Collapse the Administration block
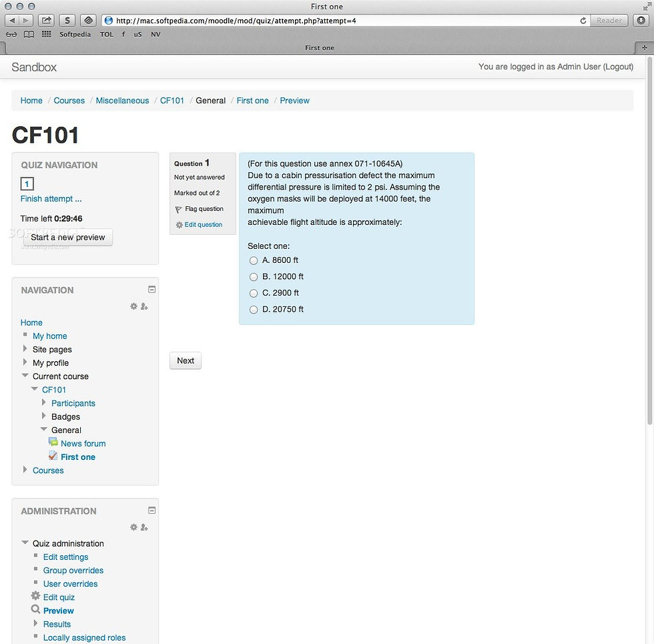The image size is (654, 644). click(152, 511)
